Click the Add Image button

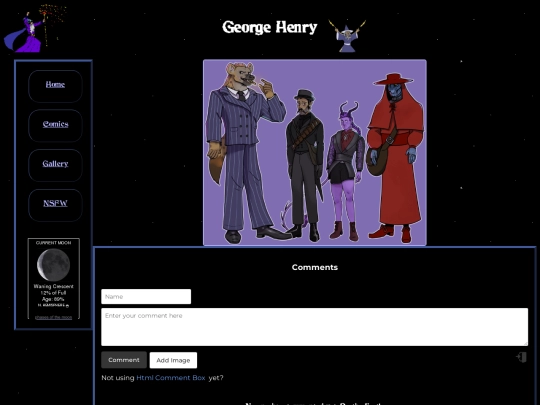[173, 360]
